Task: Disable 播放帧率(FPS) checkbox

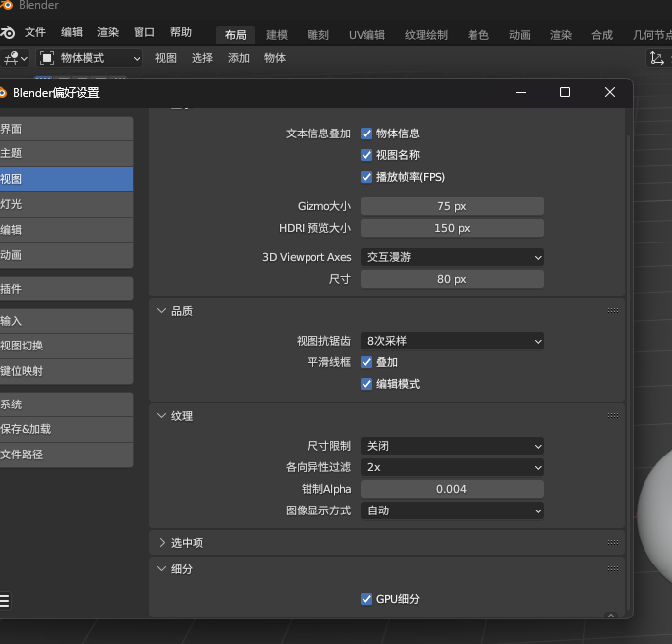Action: coord(366,177)
